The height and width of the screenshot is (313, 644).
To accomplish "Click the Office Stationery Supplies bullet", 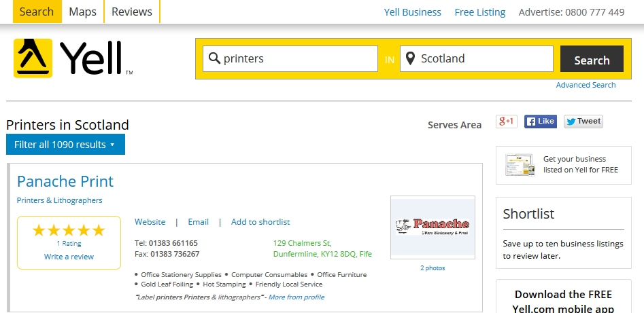I will point(181,275).
